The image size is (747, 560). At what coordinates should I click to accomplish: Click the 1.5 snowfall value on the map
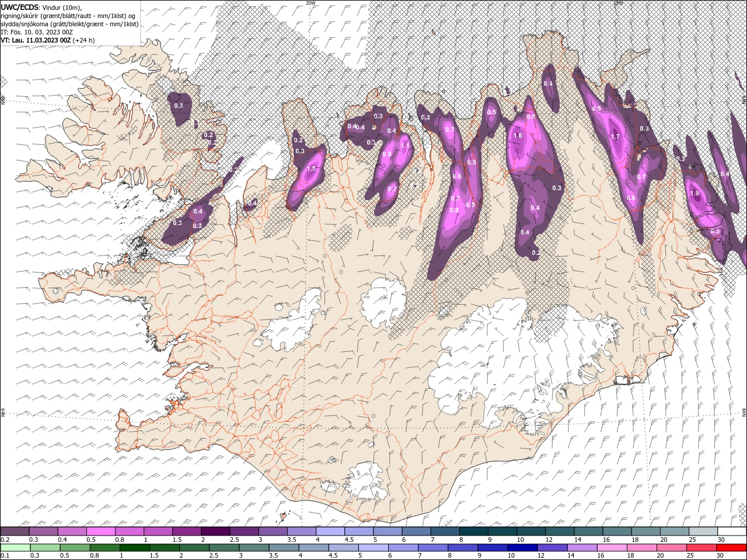[311, 169]
